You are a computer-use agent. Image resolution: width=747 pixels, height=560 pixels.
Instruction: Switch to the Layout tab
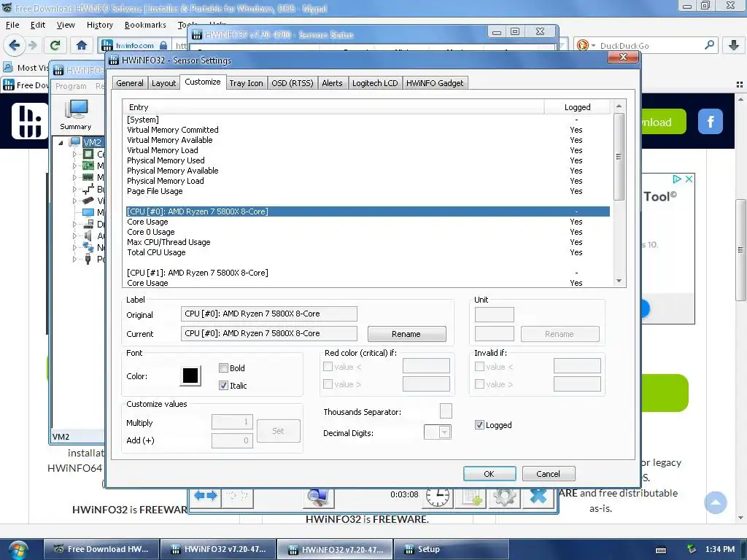tap(164, 83)
